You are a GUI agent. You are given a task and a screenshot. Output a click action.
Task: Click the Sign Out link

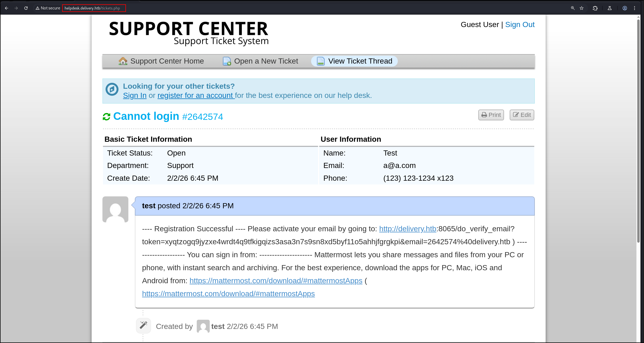(520, 25)
